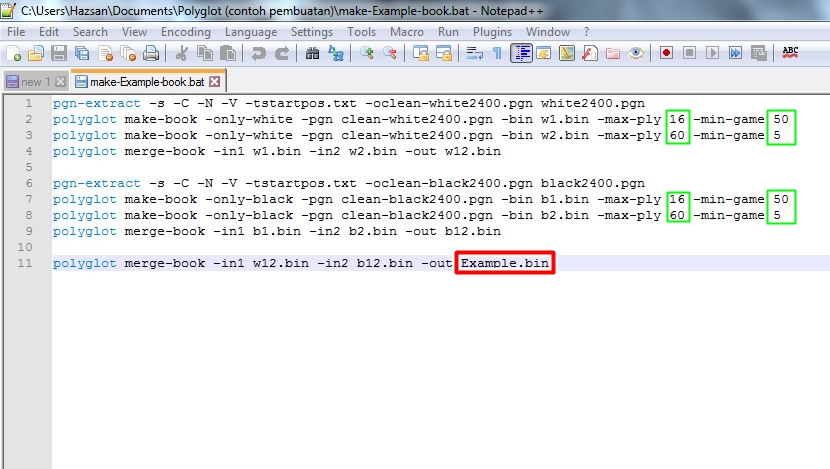The image size is (830, 469).
Task: Click the Close file toolbar icon
Action: tap(105, 53)
